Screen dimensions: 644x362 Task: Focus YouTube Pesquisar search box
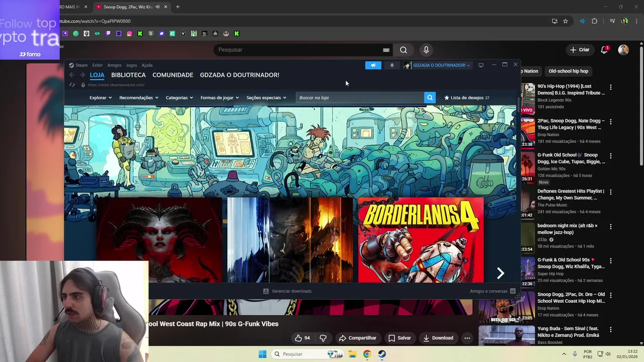(302, 50)
